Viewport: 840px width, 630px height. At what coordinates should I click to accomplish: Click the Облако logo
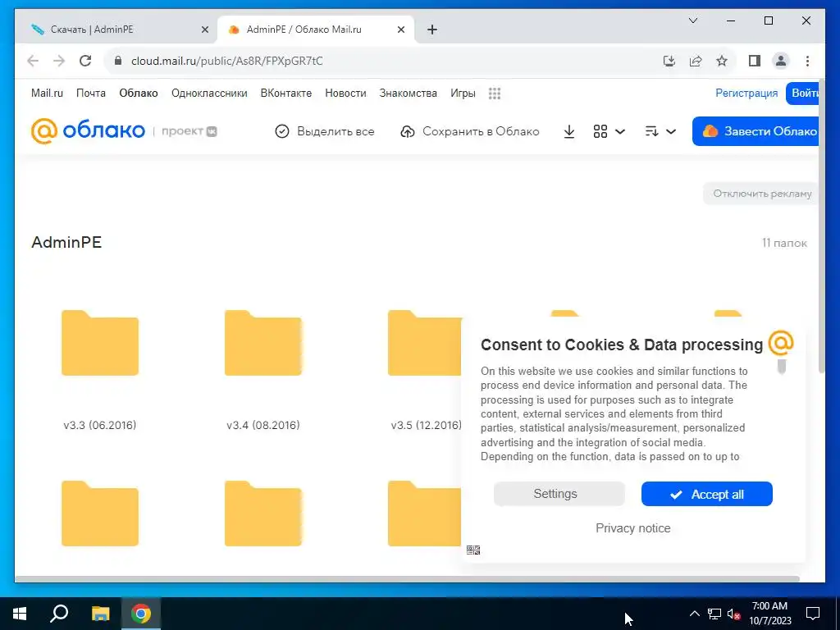(x=88, y=130)
